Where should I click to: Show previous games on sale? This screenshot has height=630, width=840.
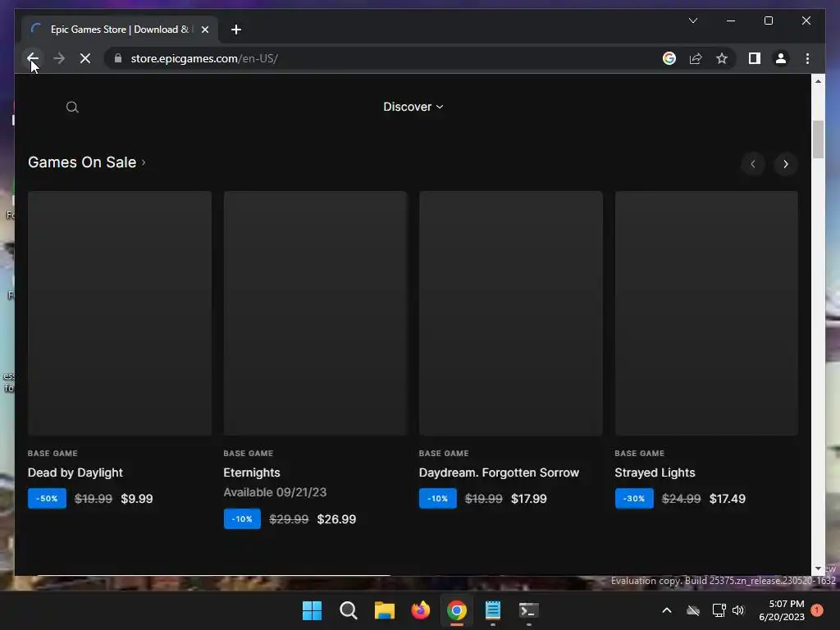click(x=753, y=164)
